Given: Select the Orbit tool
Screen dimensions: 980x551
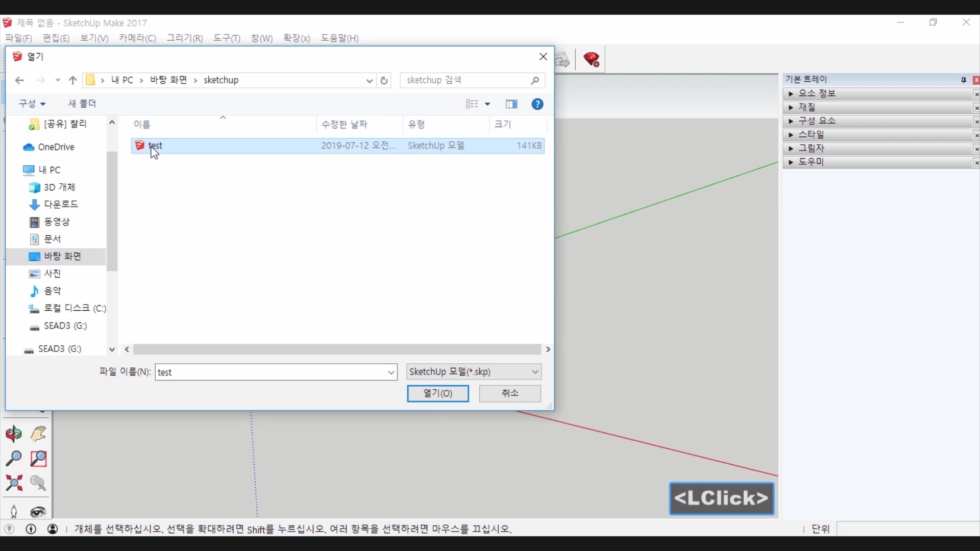Looking at the screenshot, I should 14,434.
